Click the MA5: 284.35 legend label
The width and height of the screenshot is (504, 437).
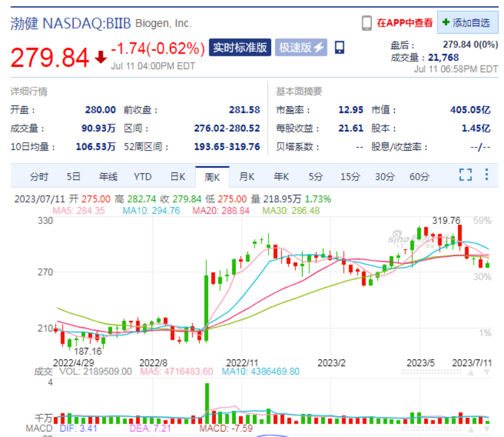(79, 211)
